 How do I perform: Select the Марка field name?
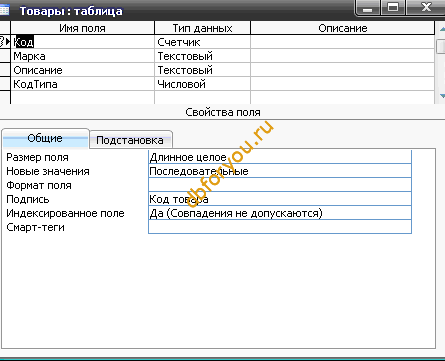point(83,56)
